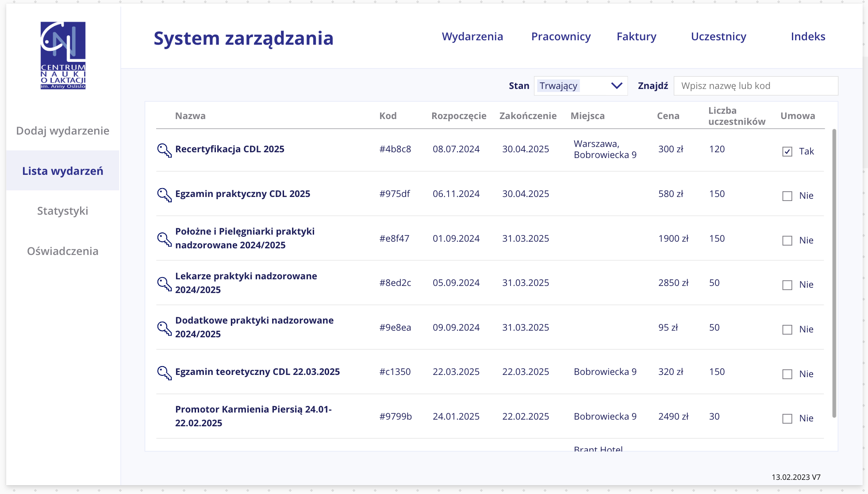This screenshot has width=868, height=494.
Task: Check Umowa box for Promotor Karmienia Piersią row
Action: coord(787,419)
